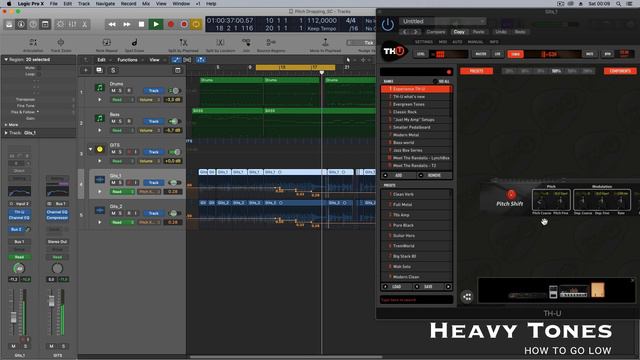Toggle the yellow Cycle mode button
Screen dimensions: 640x360
[196, 24]
